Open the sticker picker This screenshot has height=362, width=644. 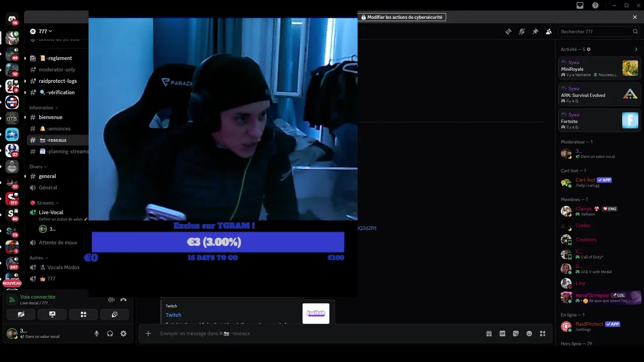516,333
